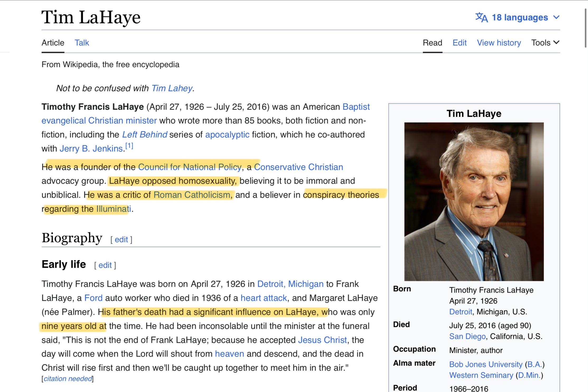Click the Alma mater label in infobox
The image size is (588, 392).
414,363
